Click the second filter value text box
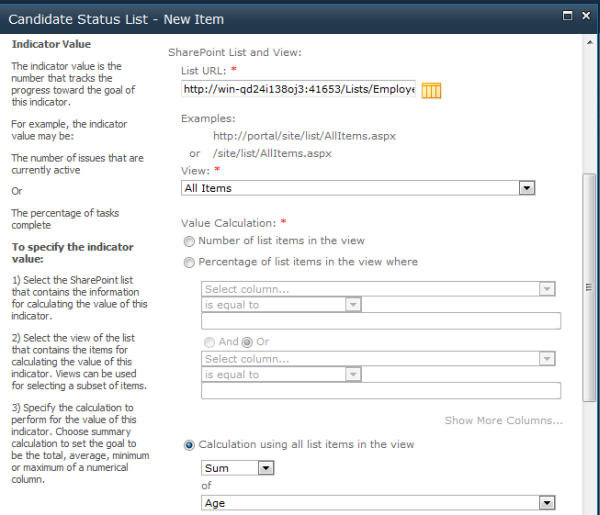The width and height of the screenshot is (600, 515). coord(380,392)
